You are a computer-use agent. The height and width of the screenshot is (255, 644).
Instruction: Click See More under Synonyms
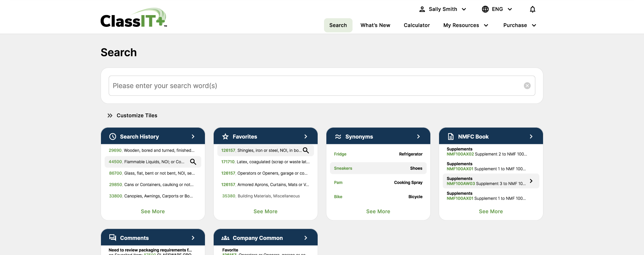point(378,211)
